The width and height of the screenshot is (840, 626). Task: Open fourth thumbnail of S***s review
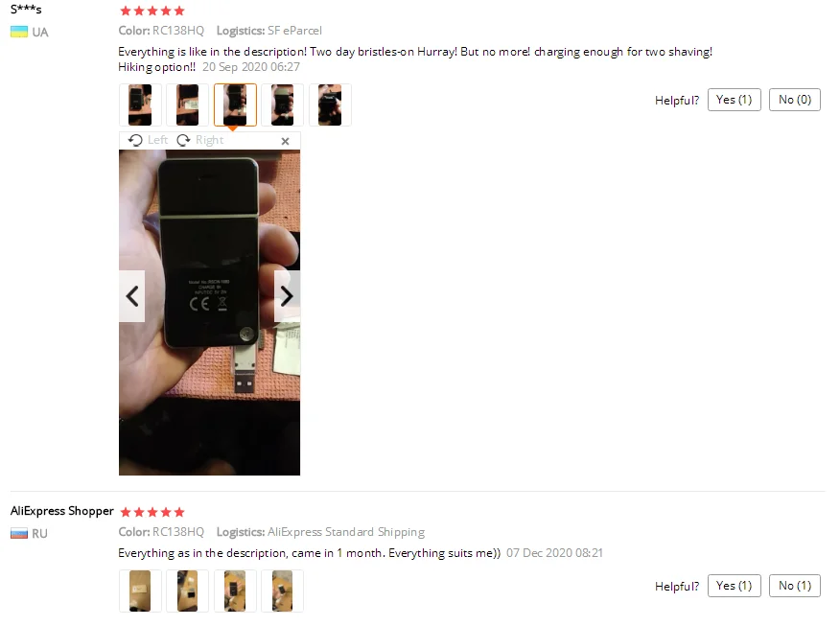pos(282,104)
